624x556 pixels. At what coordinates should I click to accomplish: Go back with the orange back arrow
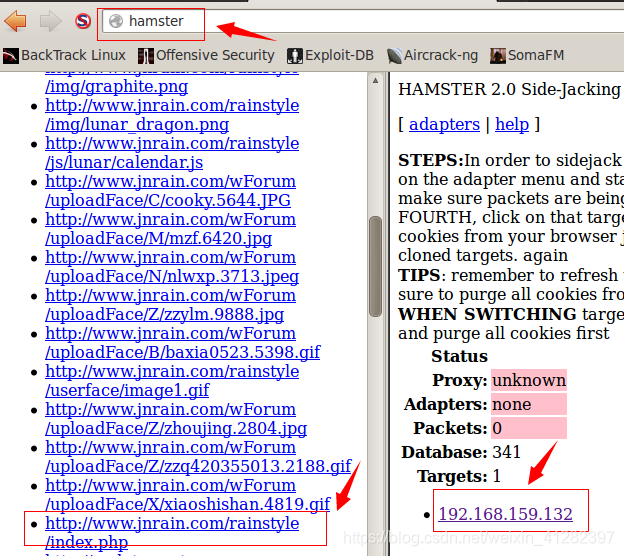coord(15,21)
